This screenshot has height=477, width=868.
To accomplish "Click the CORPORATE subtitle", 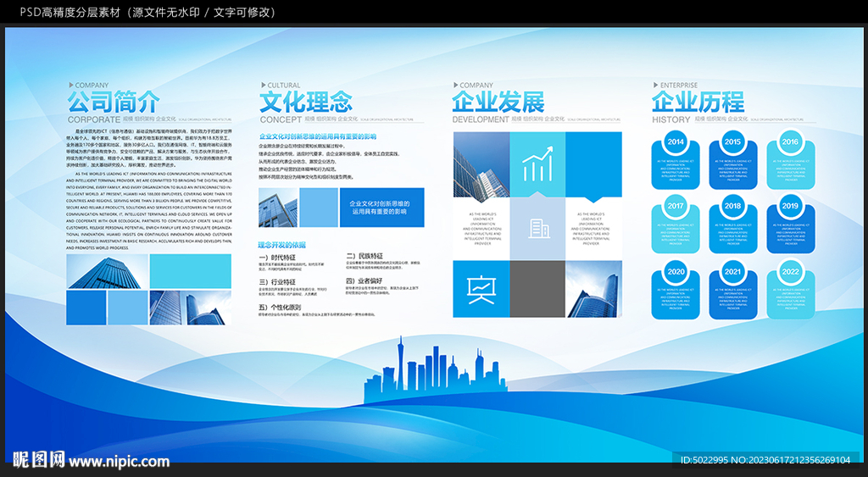I will pyautogui.click(x=93, y=119).
